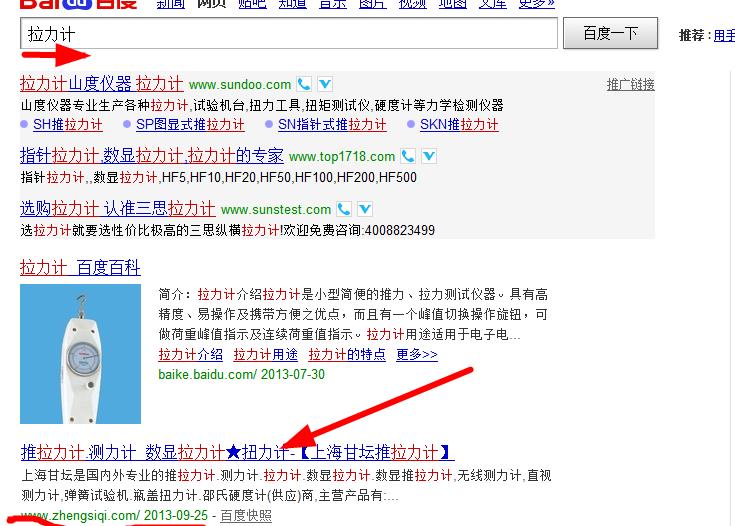Click the phone icon beside www.top1718.com
The height and width of the screenshot is (526, 735).
tap(408, 156)
